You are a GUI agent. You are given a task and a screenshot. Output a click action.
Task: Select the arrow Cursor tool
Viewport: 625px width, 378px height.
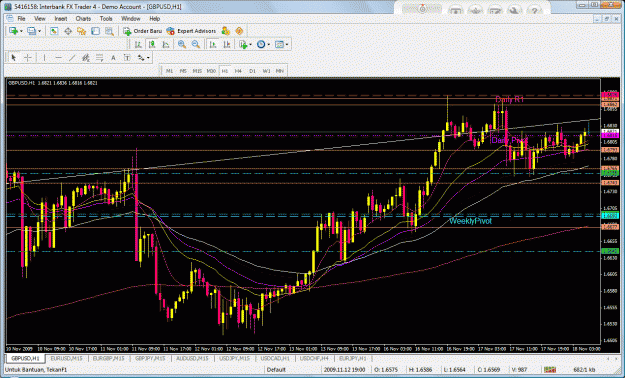(14, 58)
